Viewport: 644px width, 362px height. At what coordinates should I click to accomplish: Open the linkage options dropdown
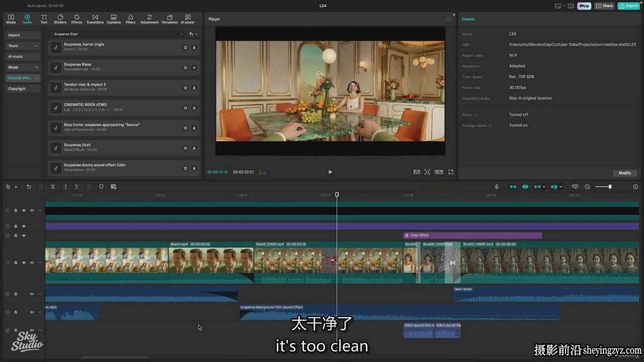coord(544,187)
